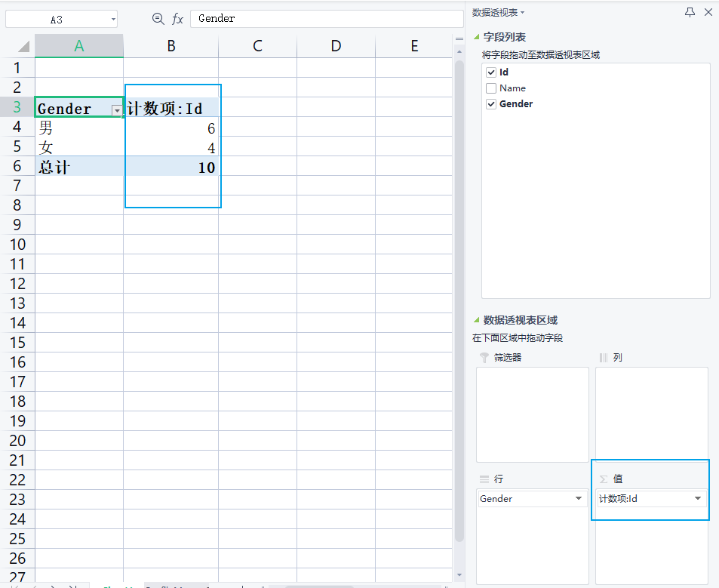Click the select-all corner triangle

click(x=23, y=46)
